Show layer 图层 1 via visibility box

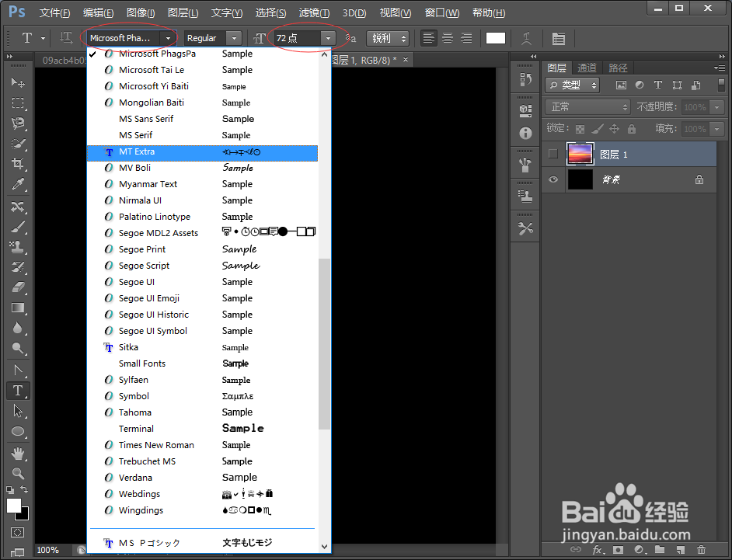(553, 154)
